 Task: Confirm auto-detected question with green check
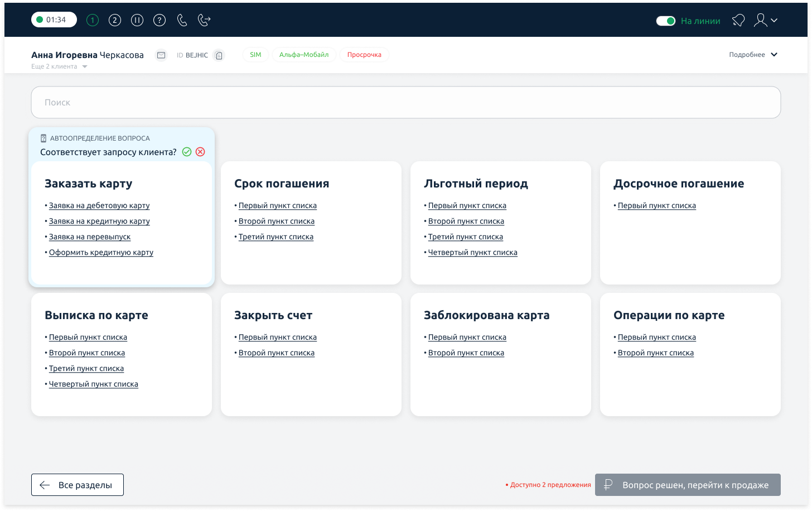(187, 152)
